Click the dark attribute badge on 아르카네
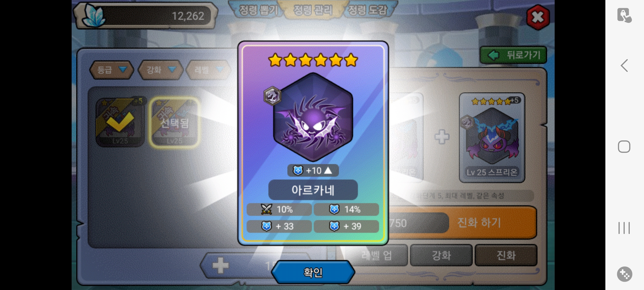 coord(272,96)
